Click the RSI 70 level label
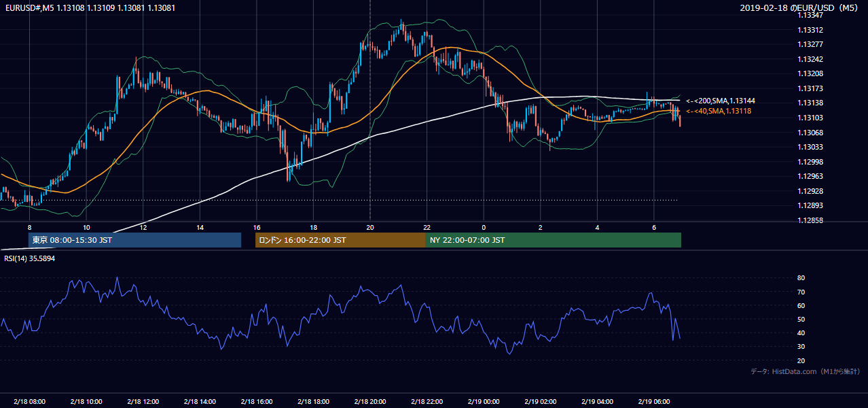The width and height of the screenshot is (868, 408). [x=801, y=292]
